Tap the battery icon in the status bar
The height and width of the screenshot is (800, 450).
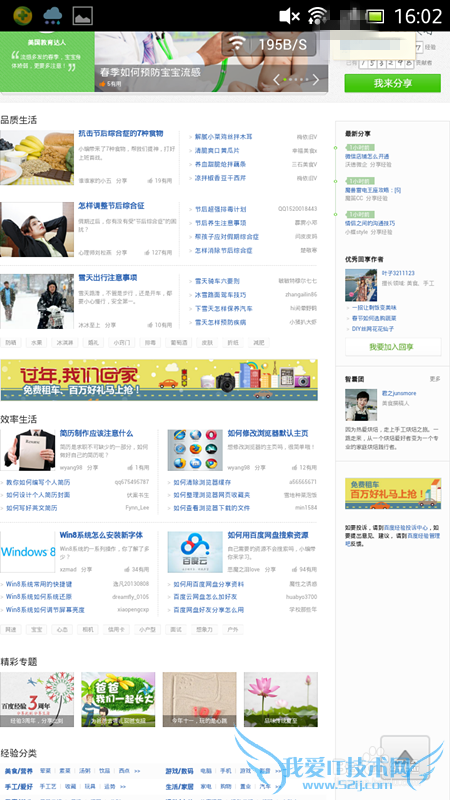pos(375,16)
